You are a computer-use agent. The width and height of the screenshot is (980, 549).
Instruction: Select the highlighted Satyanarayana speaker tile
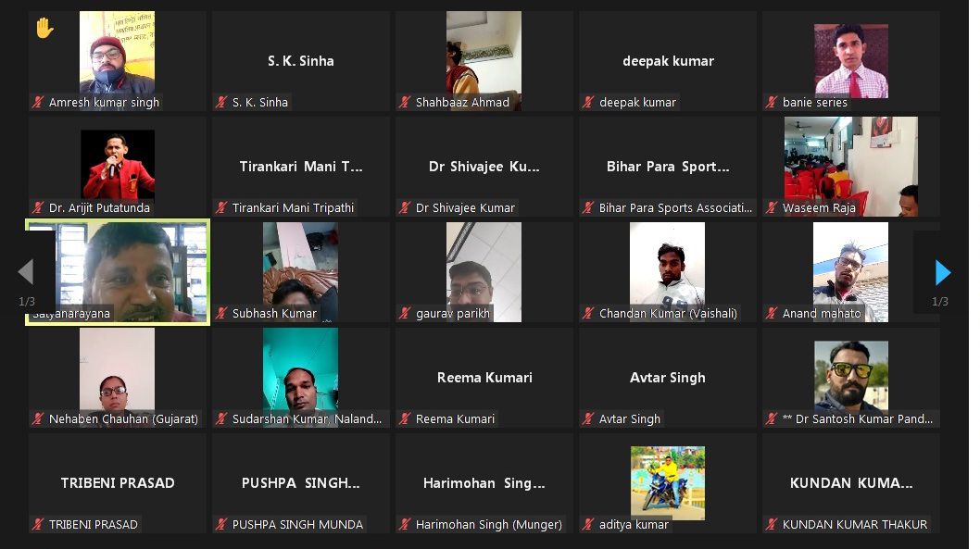118,272
